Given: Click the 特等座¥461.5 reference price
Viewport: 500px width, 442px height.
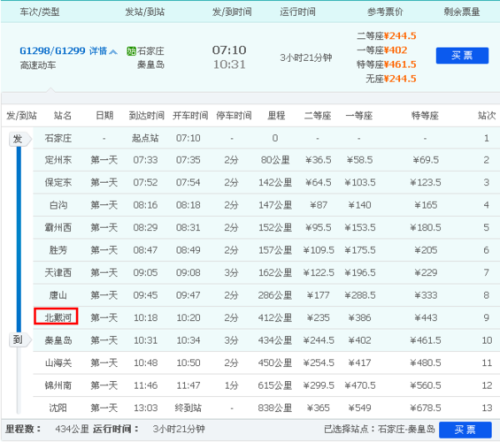Looking at the screenshot, I should click(386, 64).
